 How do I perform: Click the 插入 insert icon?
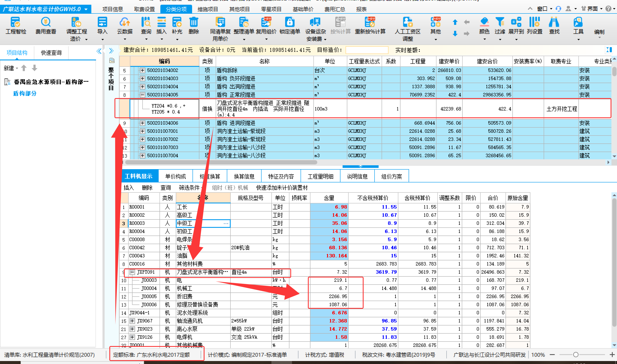pos(161,22)
